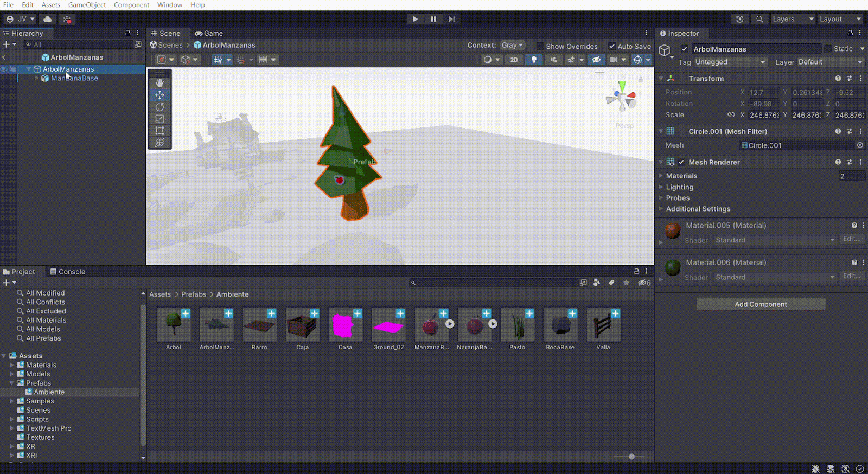Toggle 2D view mode in Scene
This screenshot has height=474, width=868.
(514, 60)
